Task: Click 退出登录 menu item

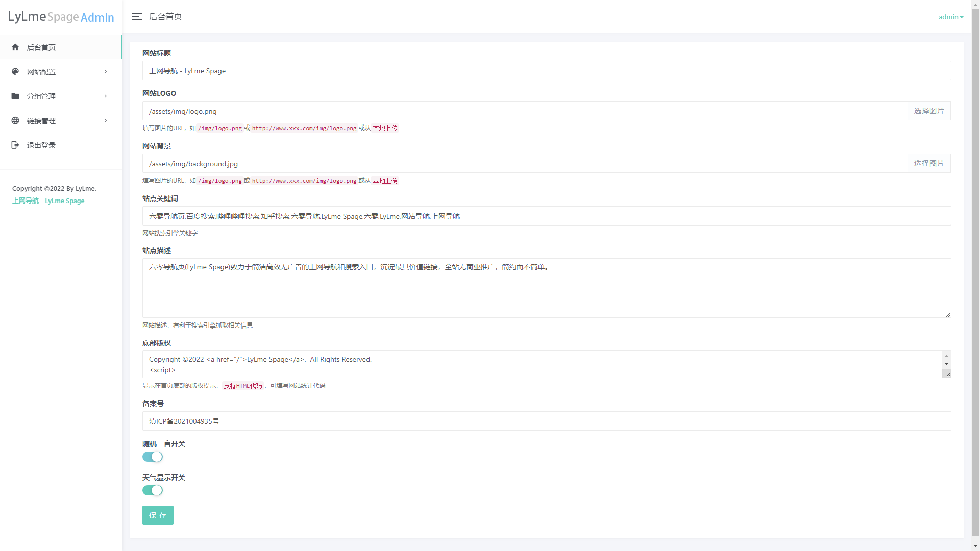Action: point(41,145)
